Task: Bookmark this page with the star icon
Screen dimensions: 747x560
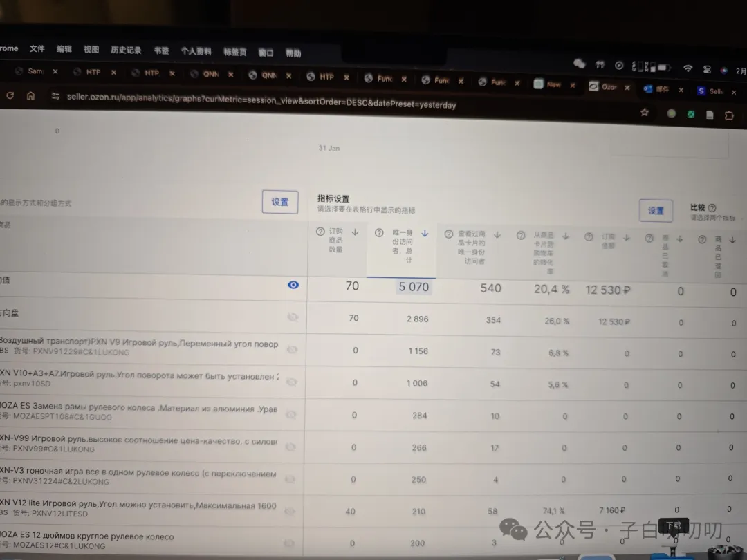Action: [x=645, y=112]
